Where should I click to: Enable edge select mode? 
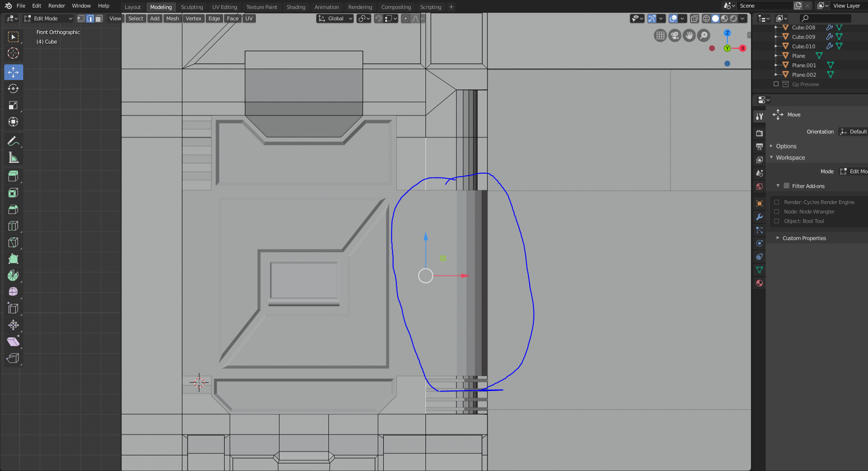tap(90, 18)
